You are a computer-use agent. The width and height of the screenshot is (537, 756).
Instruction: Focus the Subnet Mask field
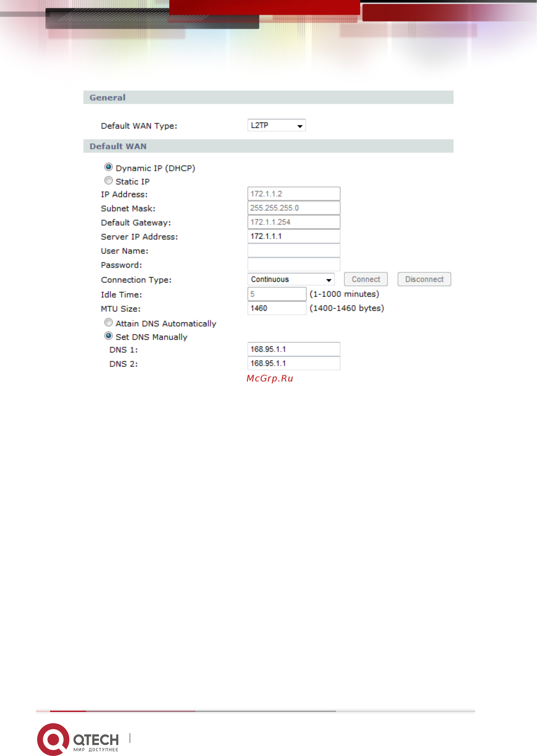294,208
